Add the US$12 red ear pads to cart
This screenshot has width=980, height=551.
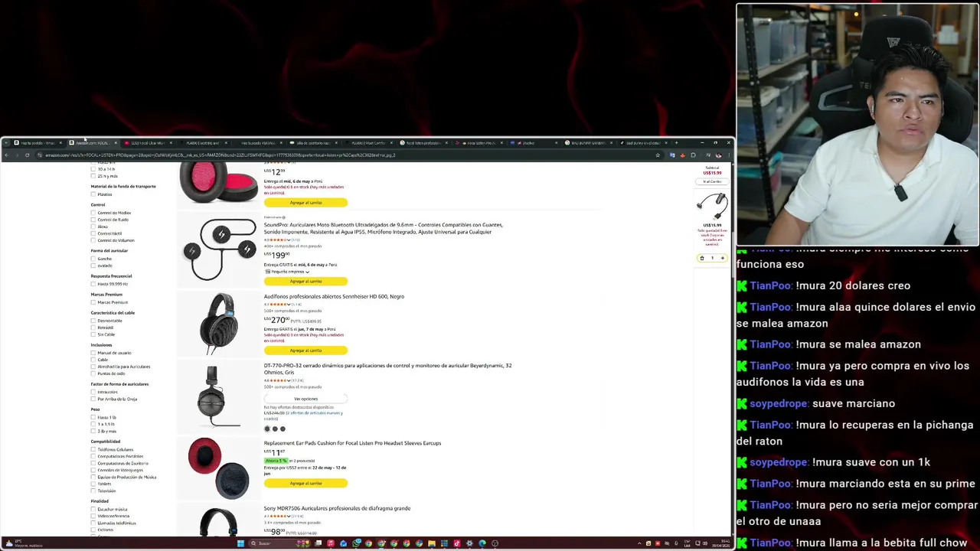tap(305, 203)
